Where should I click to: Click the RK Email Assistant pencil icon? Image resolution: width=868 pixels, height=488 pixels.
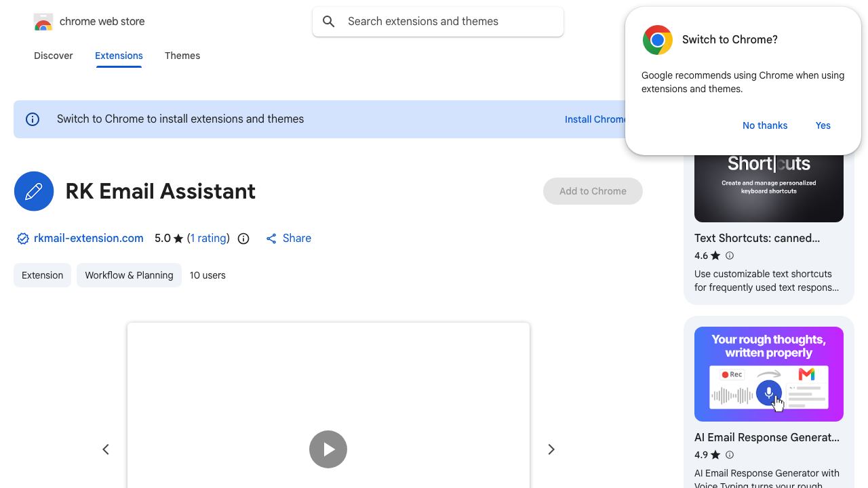34,191
